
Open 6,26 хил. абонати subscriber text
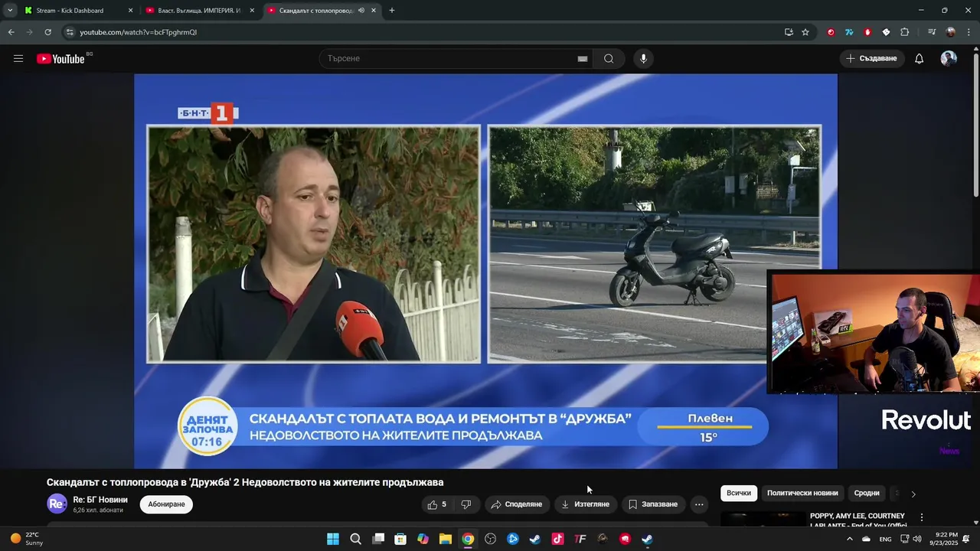[98, 510]
